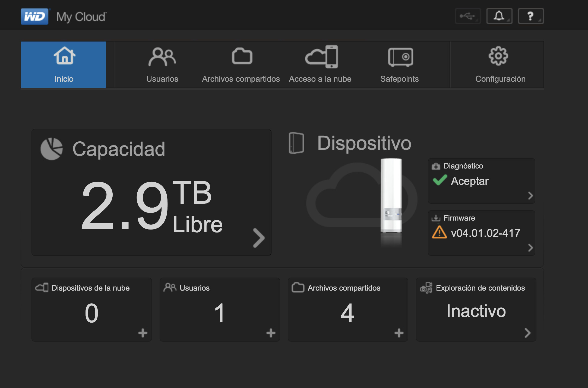Click the Usuarios tile people icon
588x388 pixels.
point(170,288)
